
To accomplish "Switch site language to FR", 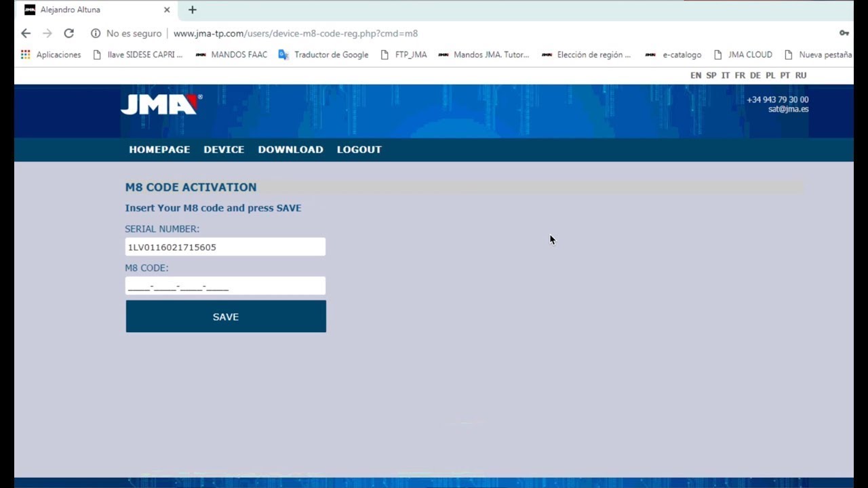I will point(740,75).
